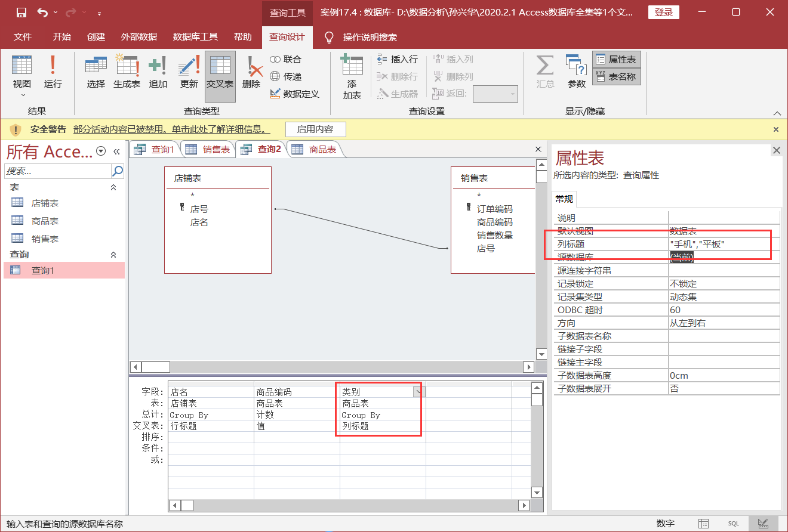788x532 pixels.
Task: Click the navigation pane search field
Action: 58,171
